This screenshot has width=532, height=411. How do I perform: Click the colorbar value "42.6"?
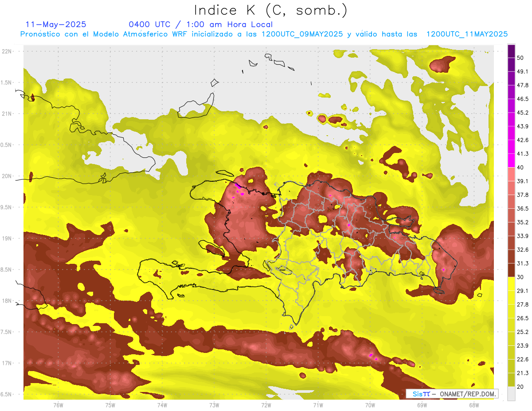coord(522,140)
